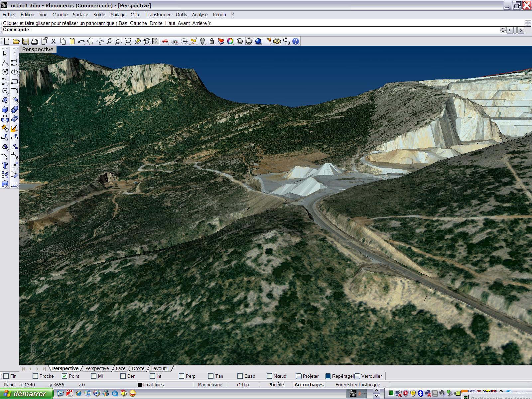Screen dimensions: 532x399
Task: Select the Box solid tool
Action: pyautogui.click(x=5, y=109)
